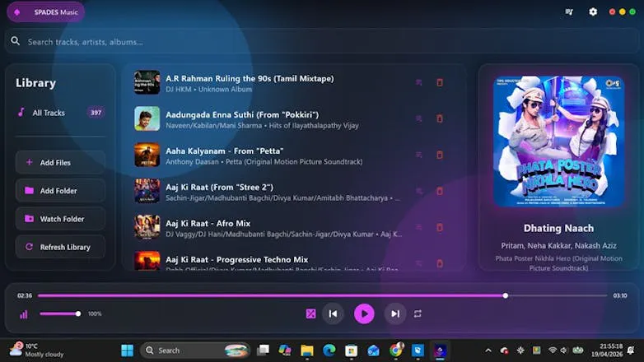The width and height of the screenshot is (644, 362).
Task: Open Aaha Kalyanam album thumbnail
Action: [x=147, y=155]
